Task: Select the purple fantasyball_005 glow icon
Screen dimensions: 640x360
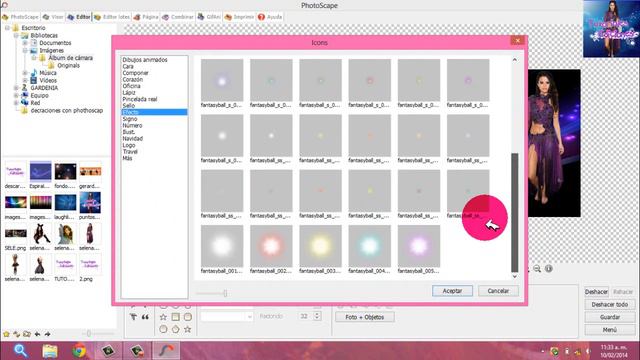Action: click(x=419, y=246)
